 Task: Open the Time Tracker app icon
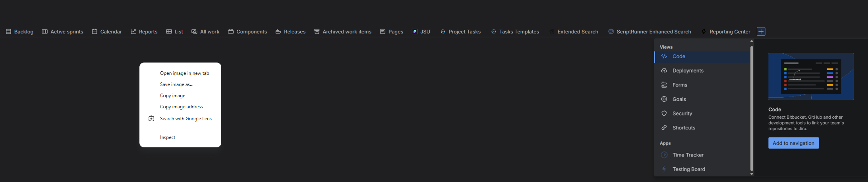coord(664,155)
